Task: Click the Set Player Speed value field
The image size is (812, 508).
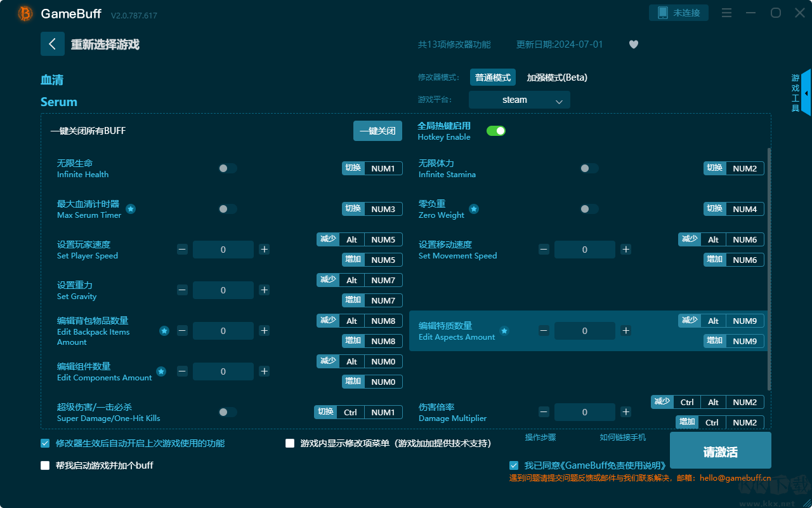Action: (x=223, y=250)
